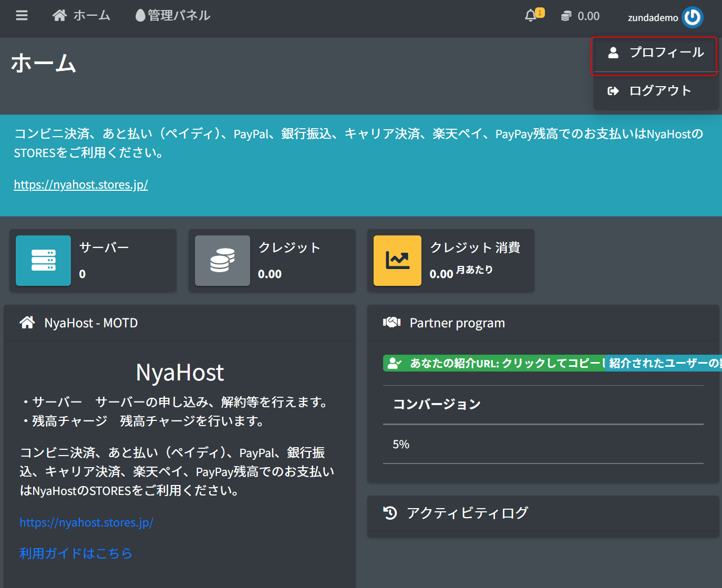
Task: Click the house icon beside NyaHost - MOTD
Action: click(27, 323)
